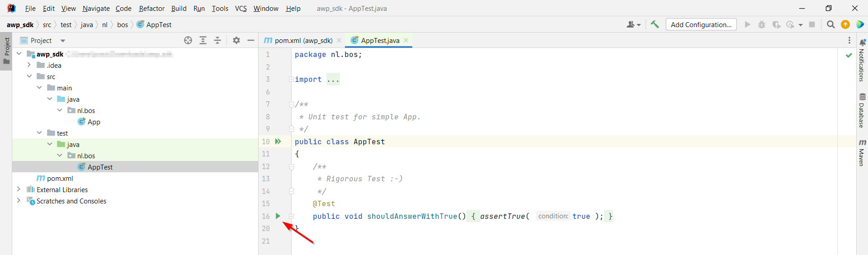868x255 pixels.
Task: Open the Maven tool window
Action: pyautogui.click(x=862, y=153)
